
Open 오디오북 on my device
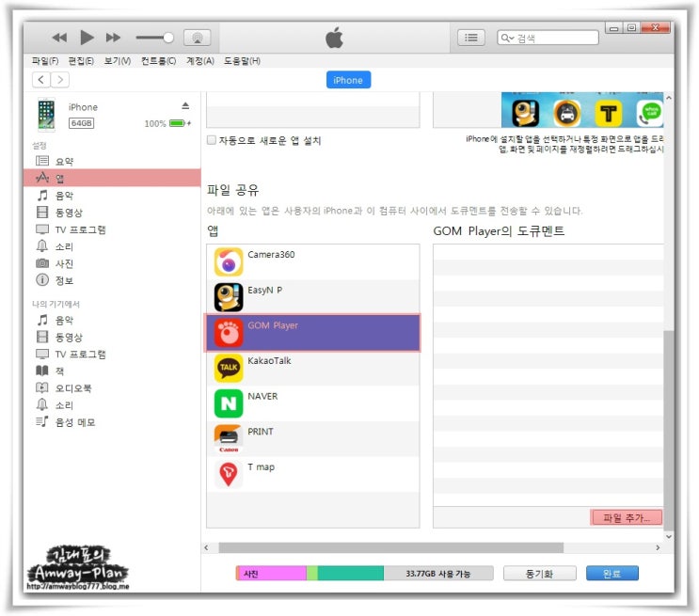(x=111, y=387)
